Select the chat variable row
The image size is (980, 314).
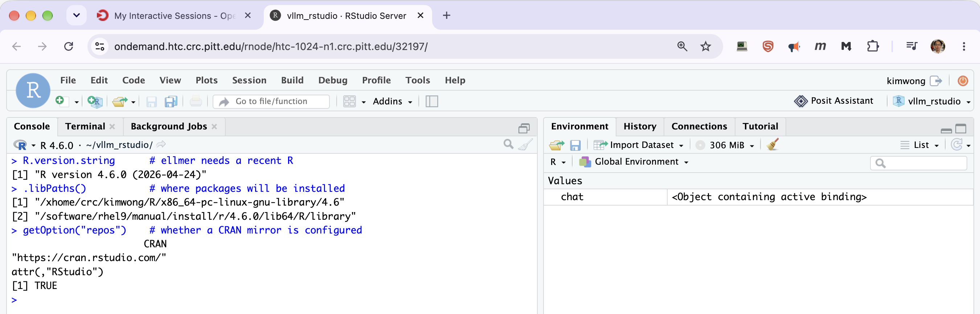[758, 197]
